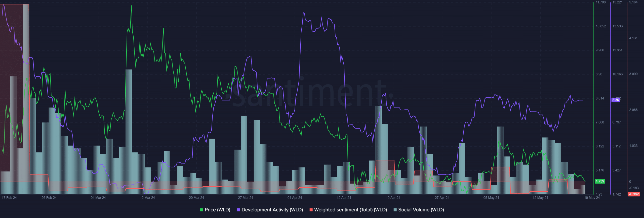This screenshot has width=644, height=218.
Task: Click the 6.122 price axis value
Action: click(x=600, y=146)
